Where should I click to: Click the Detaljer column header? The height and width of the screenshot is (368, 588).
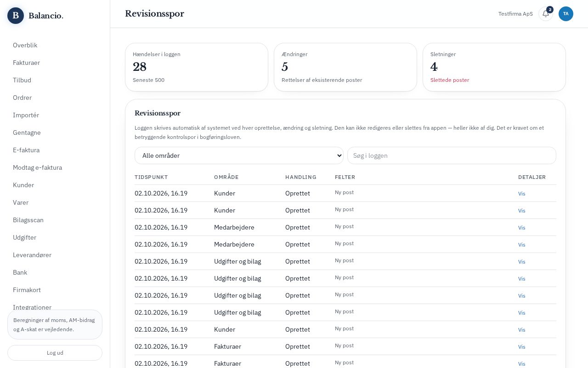532,177
